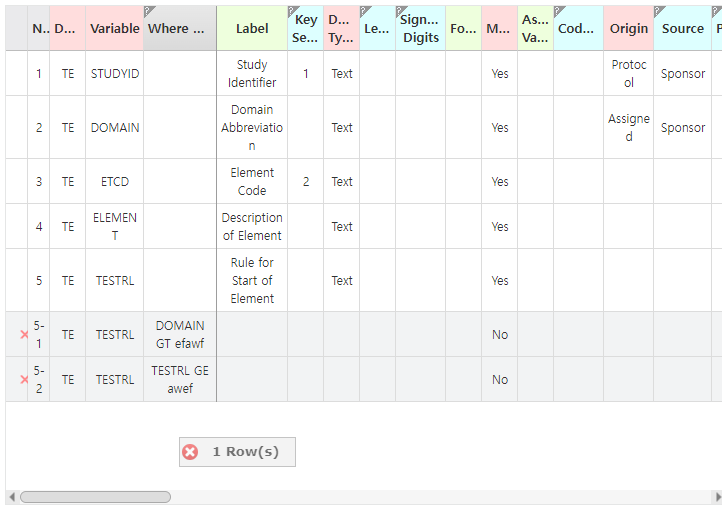Click Data Type 'Text' in ELEMENT row

coord(342,226)
